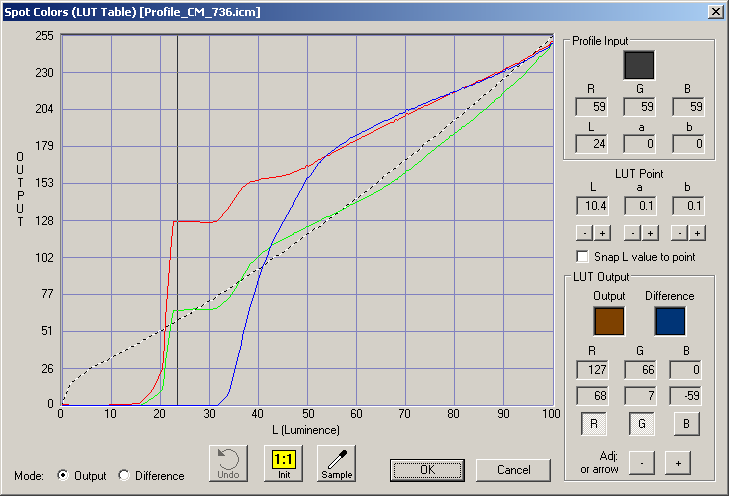
Task: Click Profile Input G value field
Action: point(640,107)
